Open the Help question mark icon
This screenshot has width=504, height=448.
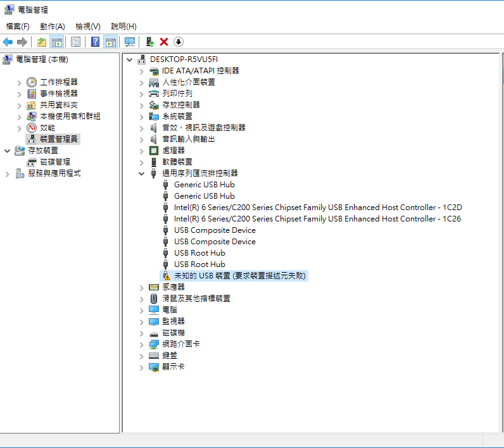pos(95,42)
